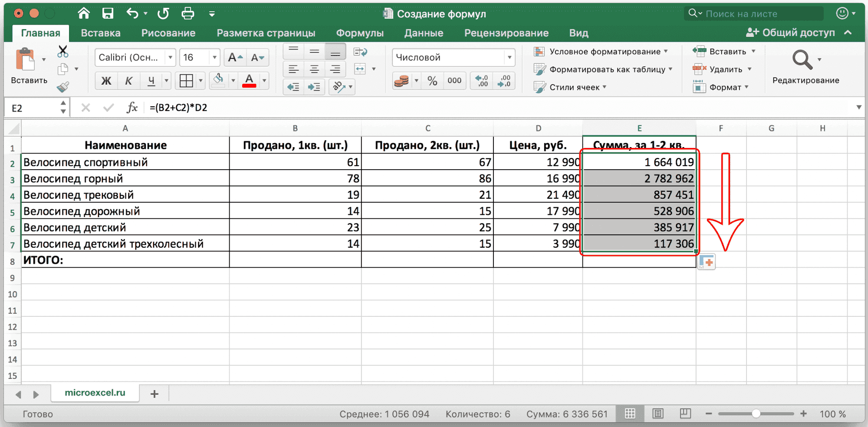This screenshot has width=868, height=427.
Task: Open the borders dropdown arrow
Action: pos(200,81)
